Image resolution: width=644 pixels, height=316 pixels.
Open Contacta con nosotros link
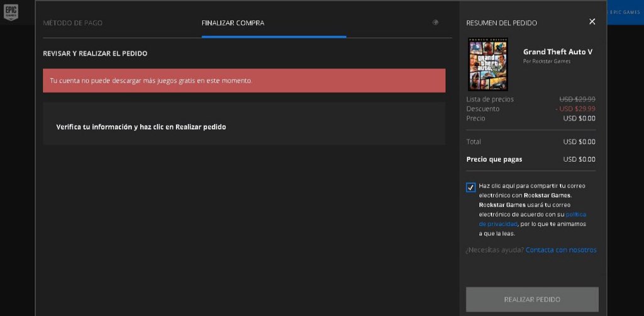(561, 250)
